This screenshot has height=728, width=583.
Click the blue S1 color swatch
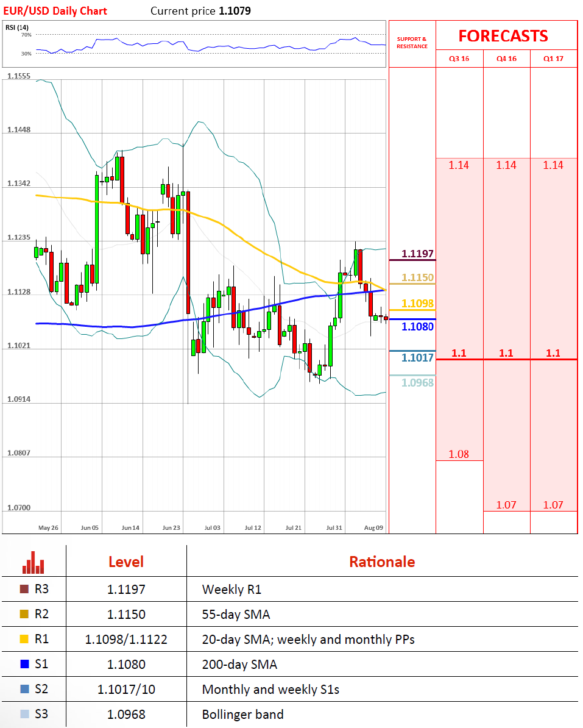pyautogui.click(x=24, y=665)
